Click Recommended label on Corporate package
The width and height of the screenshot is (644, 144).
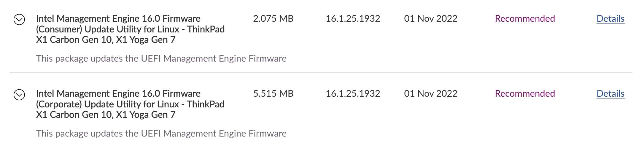(525, 94)
